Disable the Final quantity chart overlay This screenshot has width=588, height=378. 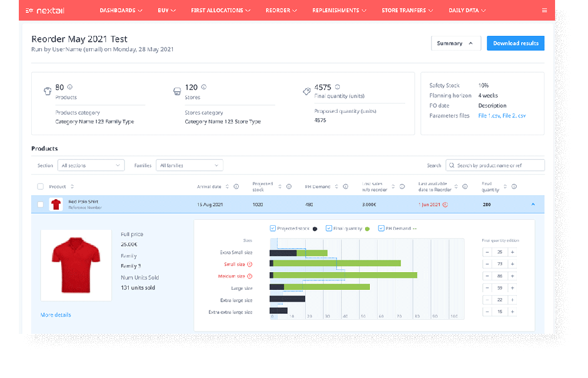[x=329, y=228]
